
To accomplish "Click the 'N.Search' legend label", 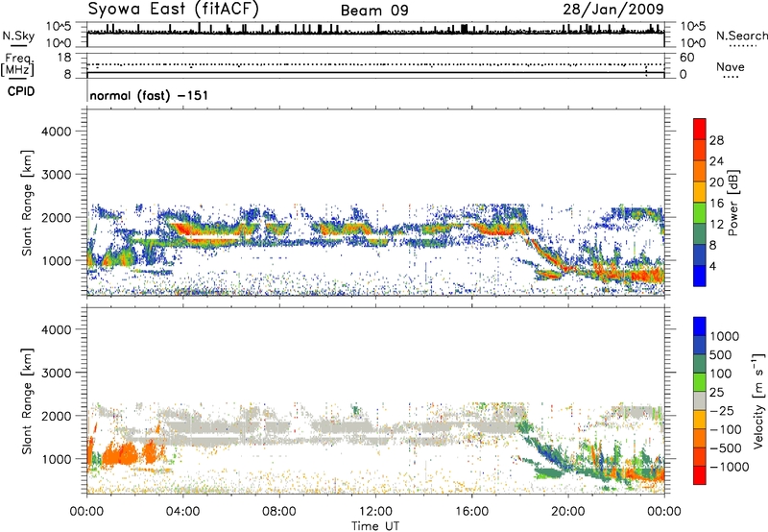I will pyautogui.click(x=741, y=36).
